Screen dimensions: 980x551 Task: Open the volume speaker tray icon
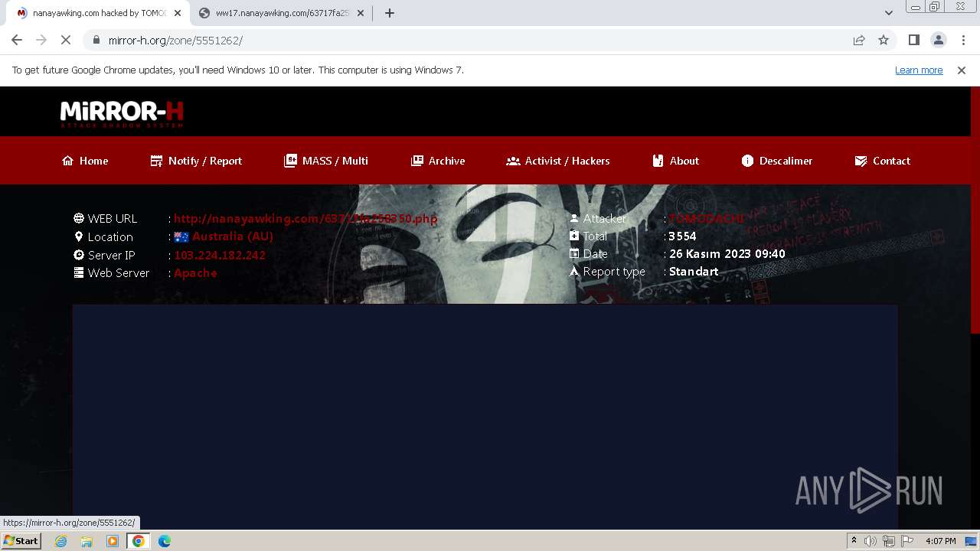(871, 541)
